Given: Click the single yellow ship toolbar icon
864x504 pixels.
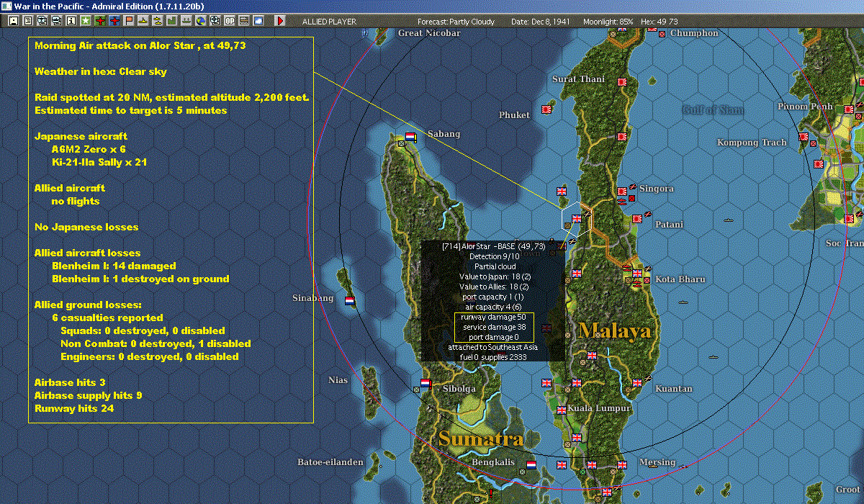Looking at the screenshot, I should point(144,22).
